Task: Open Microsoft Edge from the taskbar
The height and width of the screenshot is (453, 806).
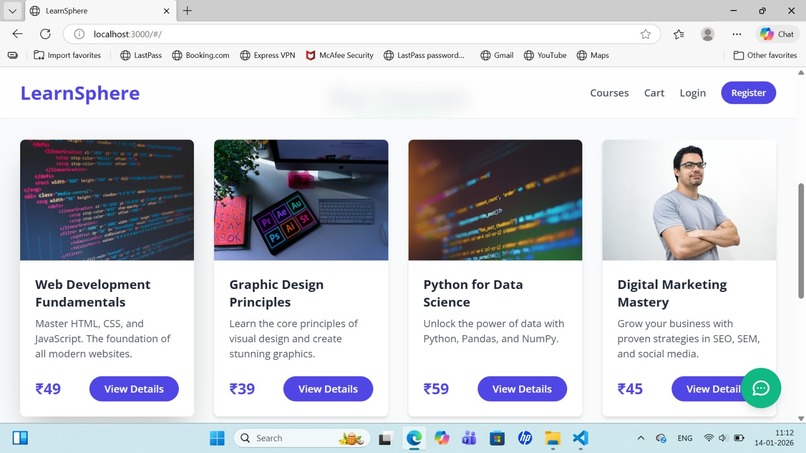Action: [414, 438]
